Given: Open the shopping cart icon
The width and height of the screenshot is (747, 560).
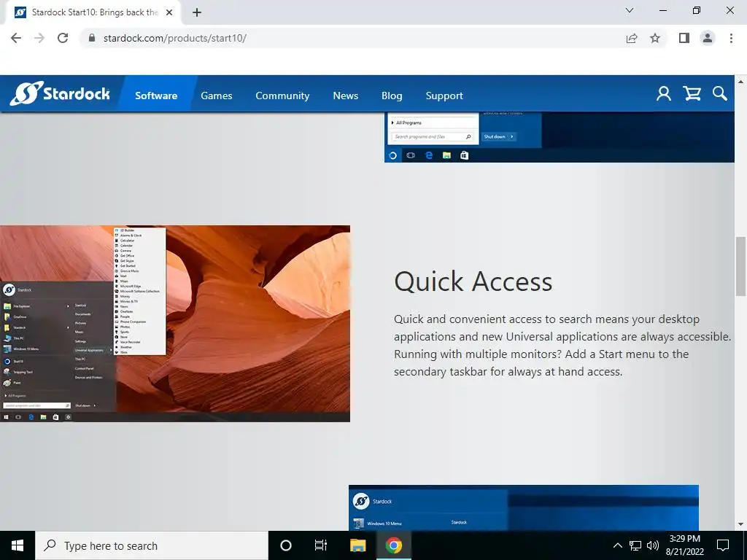Looking at the screenshot, I should (692, 94).
